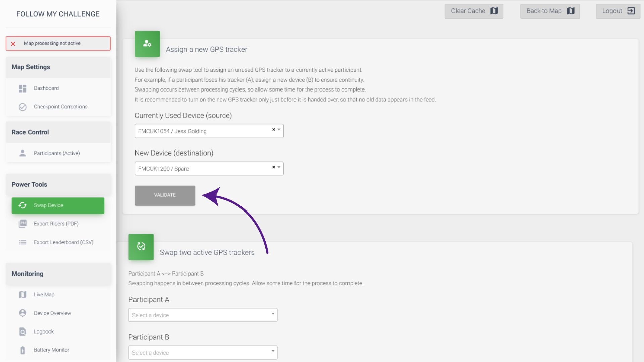This screenshot has width=644, height=362.
Task: Clear the FMCUK1200 Spare destination selection
Action: [x=274, y=167]
